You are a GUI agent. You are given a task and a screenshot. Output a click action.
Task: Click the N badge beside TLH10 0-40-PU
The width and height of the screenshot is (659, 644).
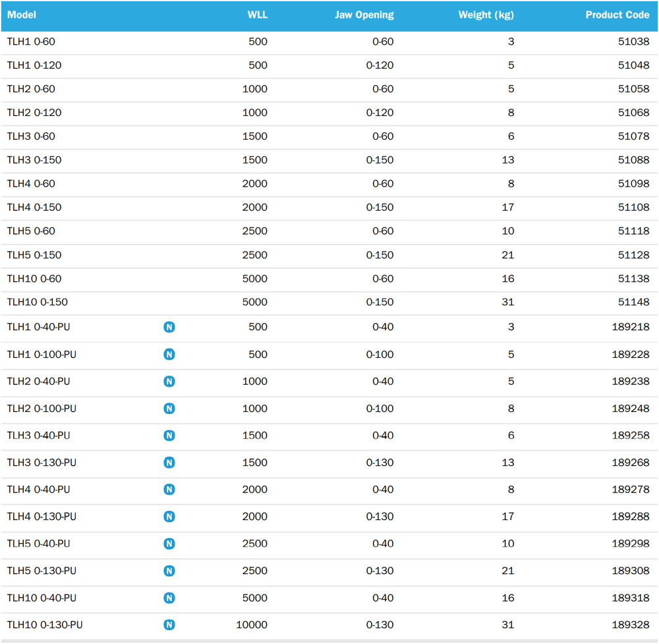(169, 598)
